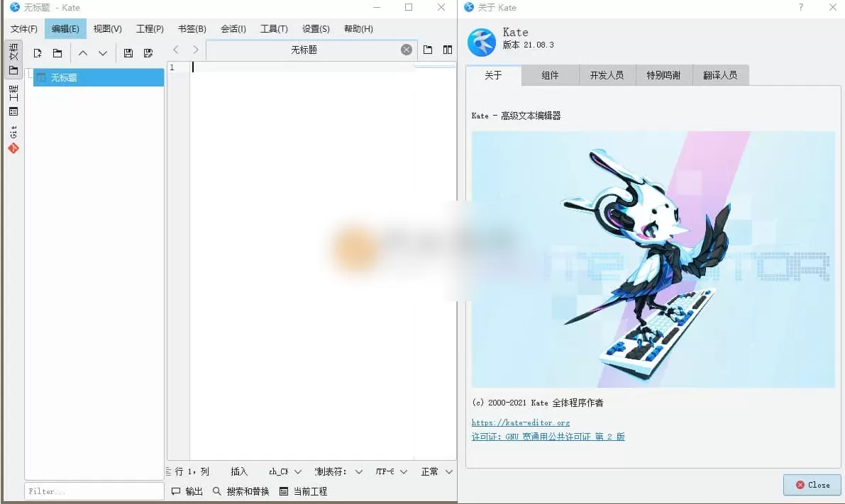
Task: Click inside the Filter input field
Action: tap(94, 491)
